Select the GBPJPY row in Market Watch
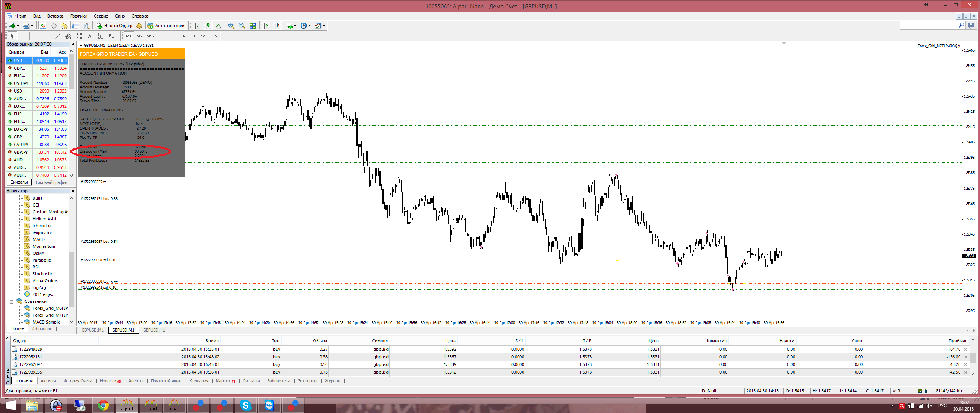Image resolution: width=980 pixels, height=413 pixels. [x=37, y=152]
